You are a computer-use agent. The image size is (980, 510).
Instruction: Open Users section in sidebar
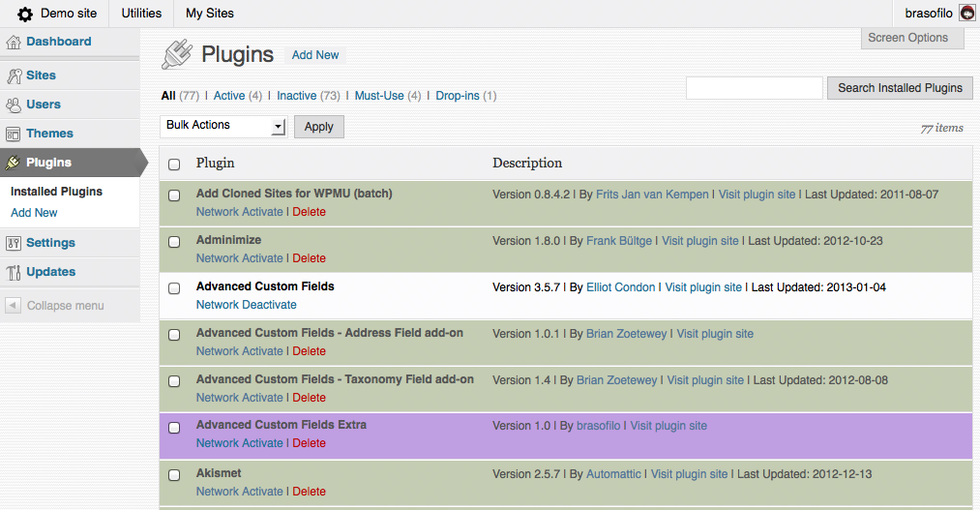tap(44, 105)
